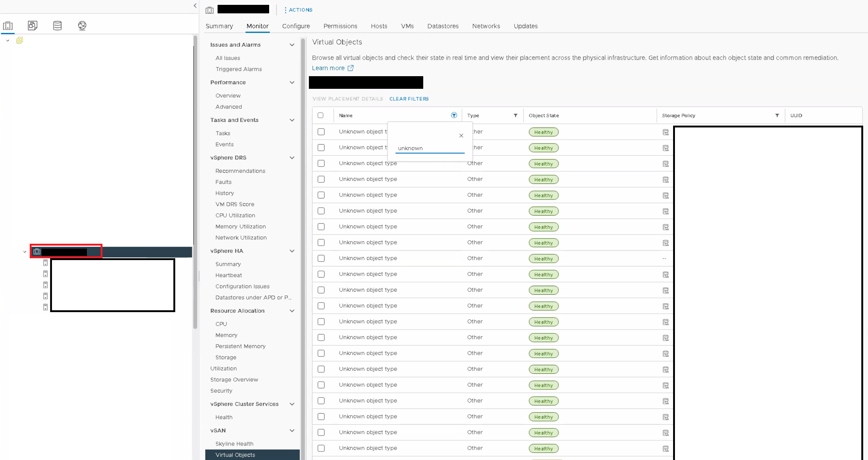The image size is (868, 460).
Task: Check the third Unknown object type row
Action: tap(321, 163)
